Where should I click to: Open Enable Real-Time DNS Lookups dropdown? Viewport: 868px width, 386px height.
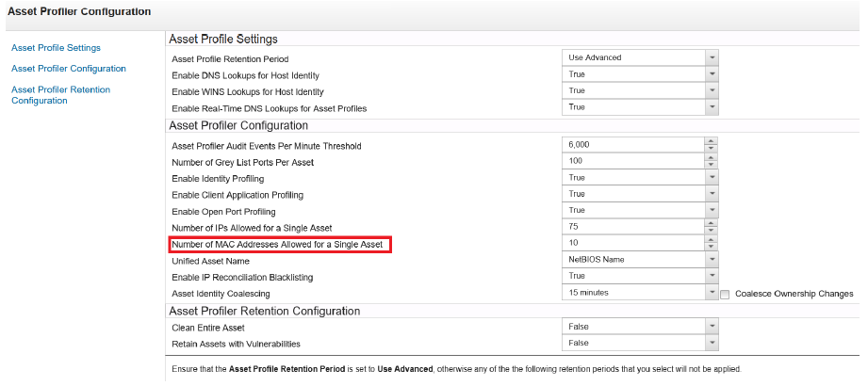coord(641,107)
